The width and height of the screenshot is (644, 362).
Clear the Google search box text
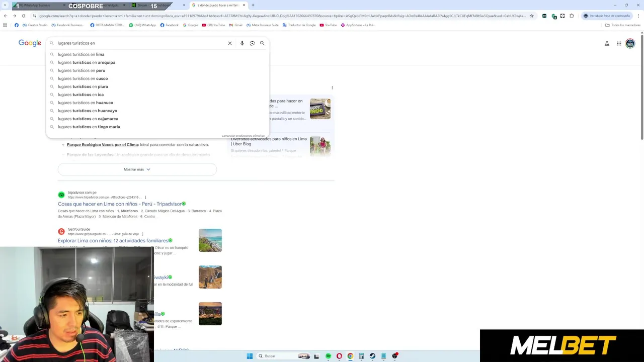pos(230,43)
